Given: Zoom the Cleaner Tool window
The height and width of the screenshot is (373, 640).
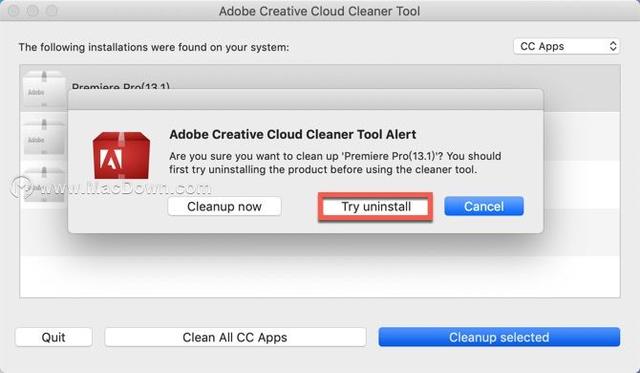Looking at the screenshot, I should [51, 11].
